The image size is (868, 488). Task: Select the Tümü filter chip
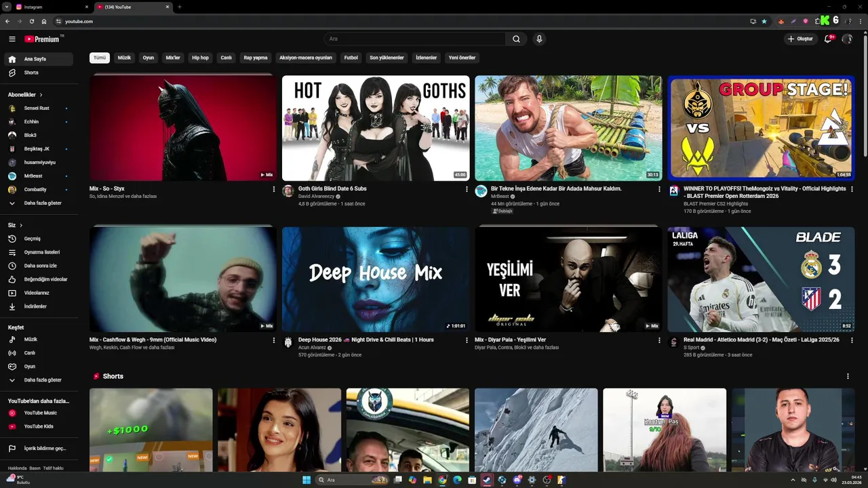(100, 58)
